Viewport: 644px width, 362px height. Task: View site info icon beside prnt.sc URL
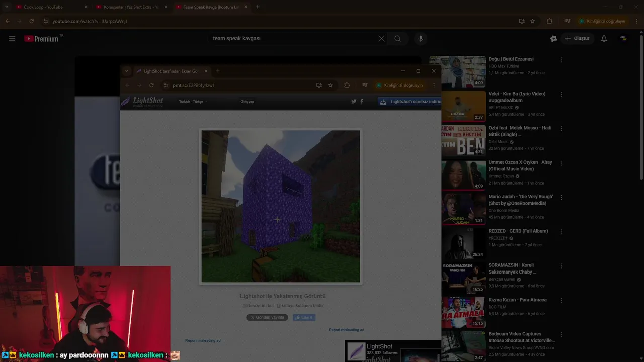[166, 85]
